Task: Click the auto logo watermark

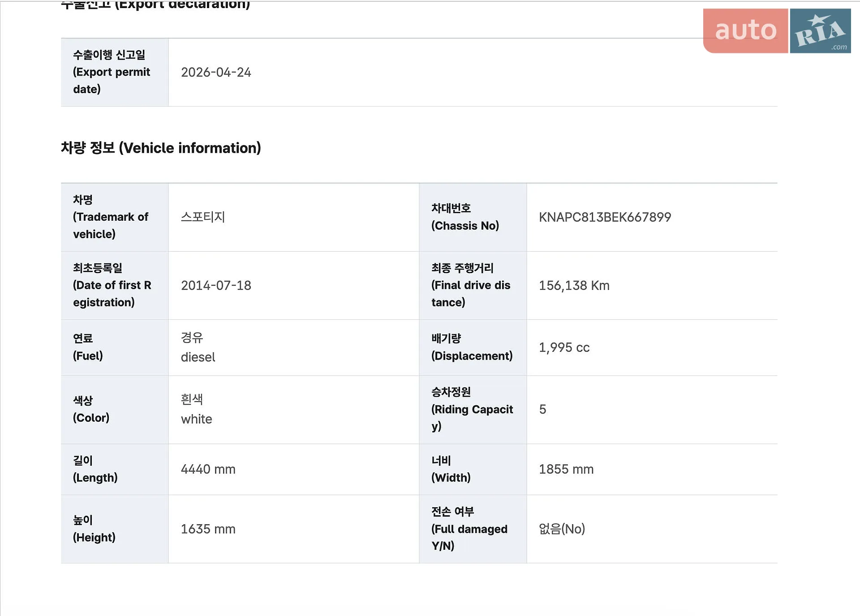Action: coord(745,31)
